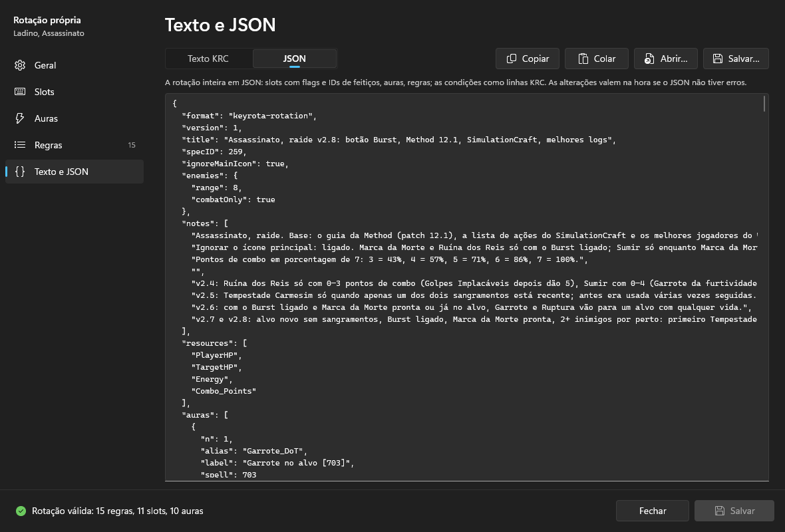Click the JSON editor vertical scrollbar
Screen dimensions: 785x532
pyautogui.click(x=764, y=104)
